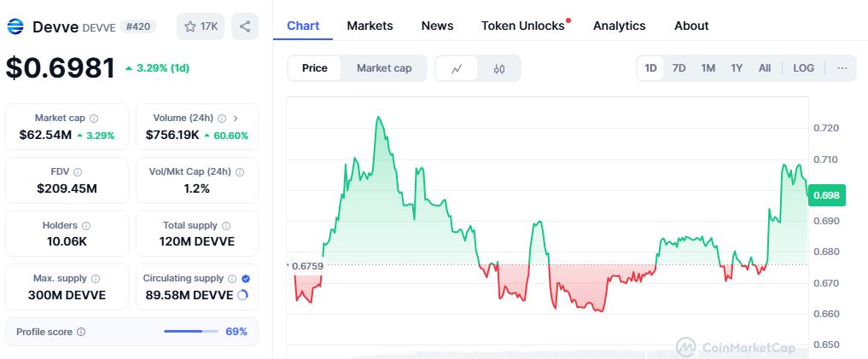
Task: Click info icon beside Holders
Action: pos(86,226)
